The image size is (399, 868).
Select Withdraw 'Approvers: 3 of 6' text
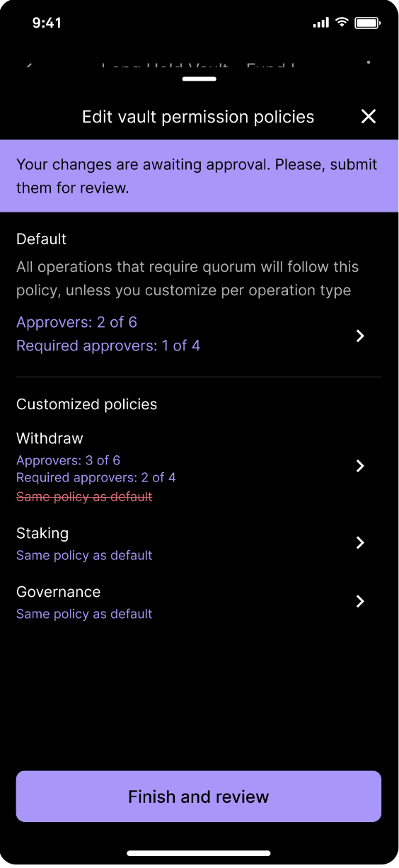(69, 460)
